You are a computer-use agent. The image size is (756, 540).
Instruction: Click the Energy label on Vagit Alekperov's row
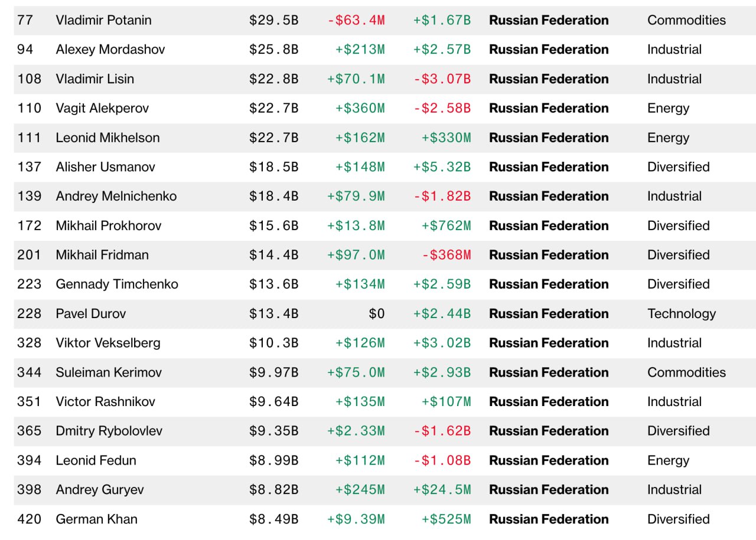pos(668,108)
